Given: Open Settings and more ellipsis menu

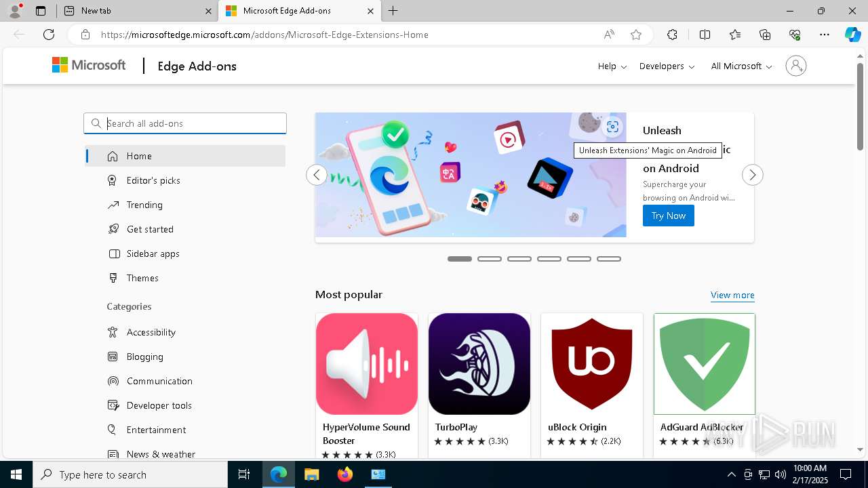Looking at the screenshot, I should coord(825,35).
